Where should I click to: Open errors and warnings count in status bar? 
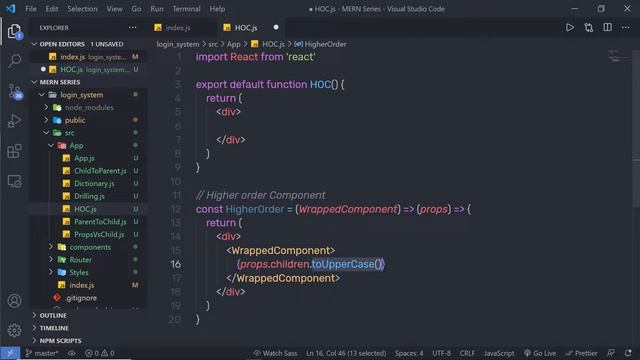(100, 353)
